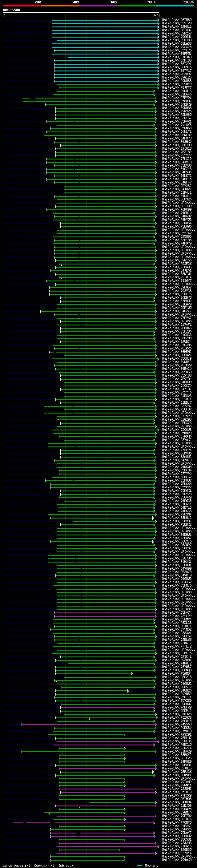Select the UniRef100_B4WN20 label
The height and width of the screenshot is (868, 197).
(177, 690)
